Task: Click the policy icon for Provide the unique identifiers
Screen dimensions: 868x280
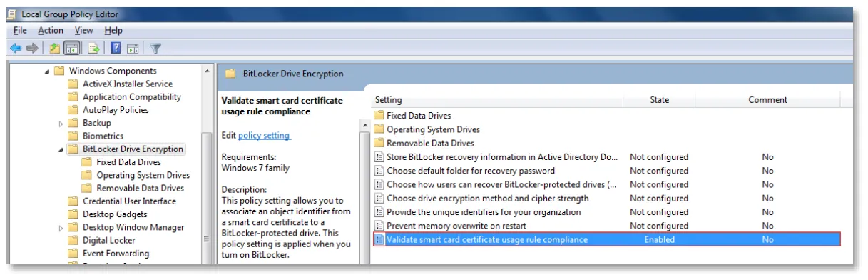Action: coord(379,213)
